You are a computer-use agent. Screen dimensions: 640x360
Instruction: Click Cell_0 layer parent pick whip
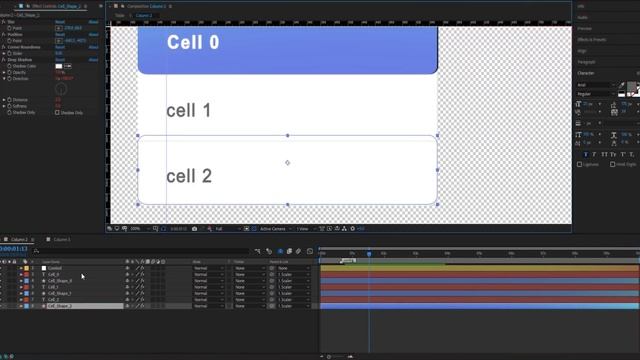(x=272, y=275)
